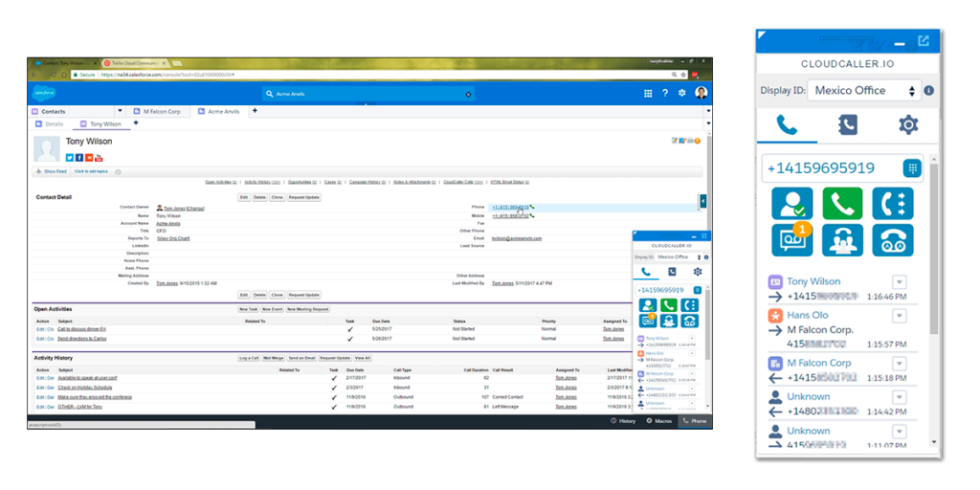
Task: Expand M Falcon Corp call row dropdown in enlarged panel
Action: (899, 363)
